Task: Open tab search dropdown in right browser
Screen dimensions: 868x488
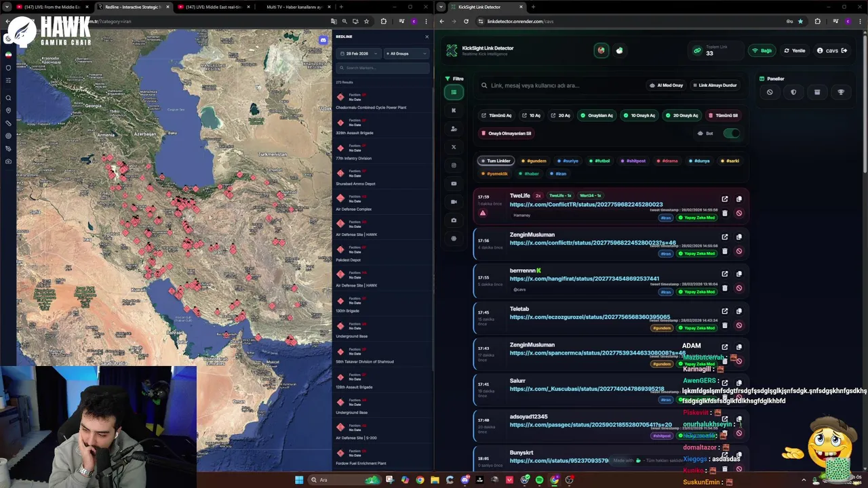Action: [441, 7]
